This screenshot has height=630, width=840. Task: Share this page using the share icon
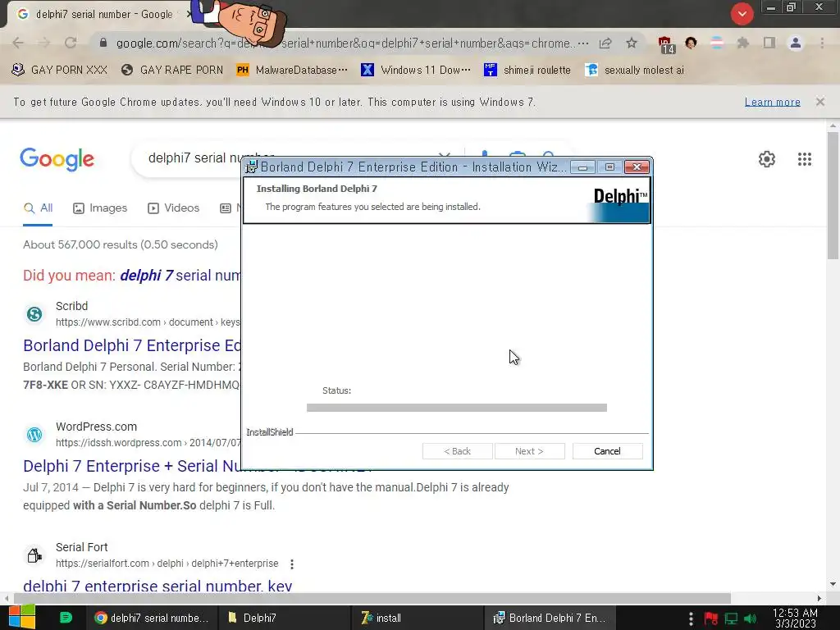[x=605, y=43]
